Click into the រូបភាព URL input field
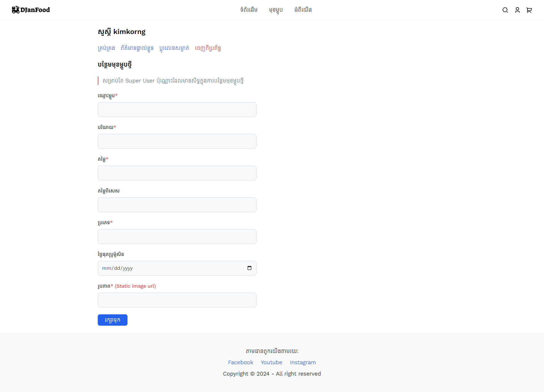Viewport: 544px width, 392px height. pos(177,300)
